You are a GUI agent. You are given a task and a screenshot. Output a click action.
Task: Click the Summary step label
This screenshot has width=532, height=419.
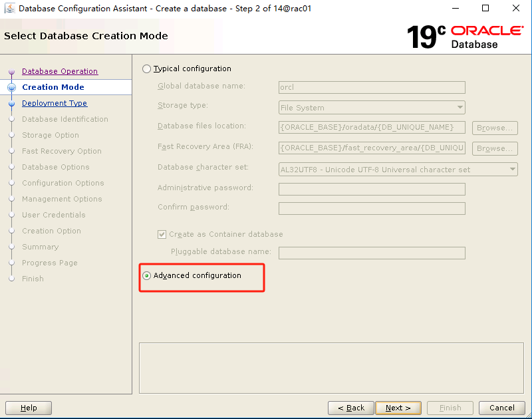[x=41, y=247]
